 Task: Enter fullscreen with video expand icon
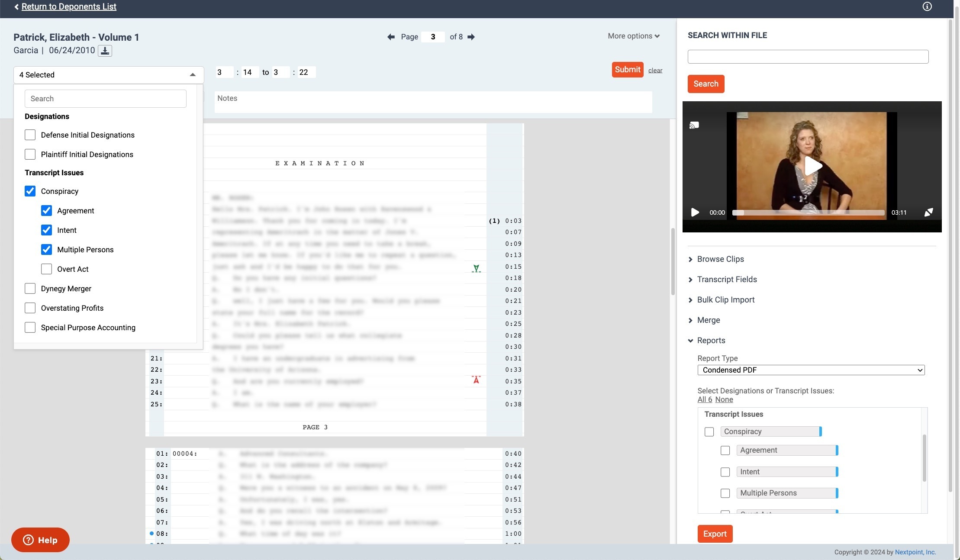tap(928, 212)
